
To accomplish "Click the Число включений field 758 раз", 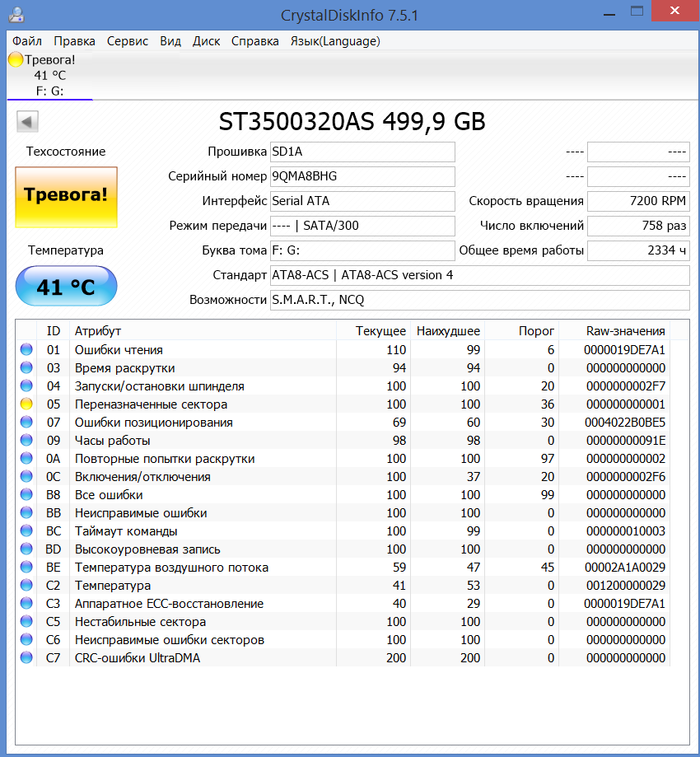I will pyautogui.click(x=638, y=226).
